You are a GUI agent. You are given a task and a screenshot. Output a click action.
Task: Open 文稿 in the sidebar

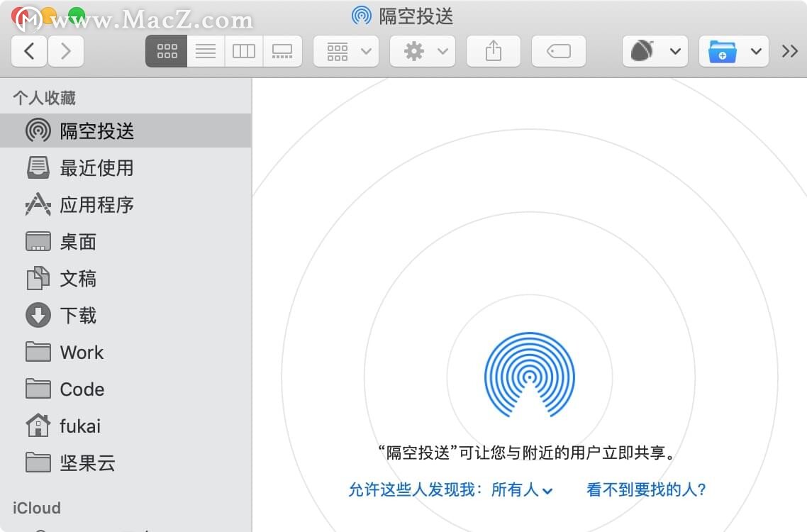(126, 279)
